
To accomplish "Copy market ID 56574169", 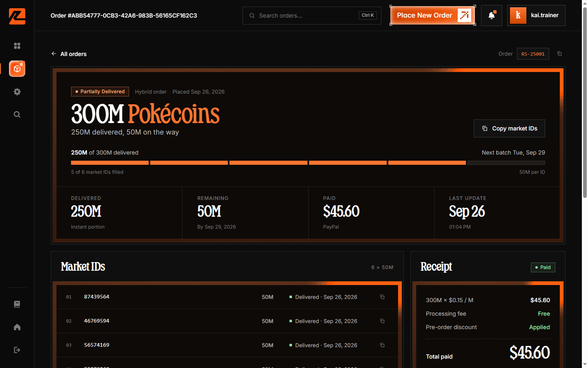I will [382, 345].
